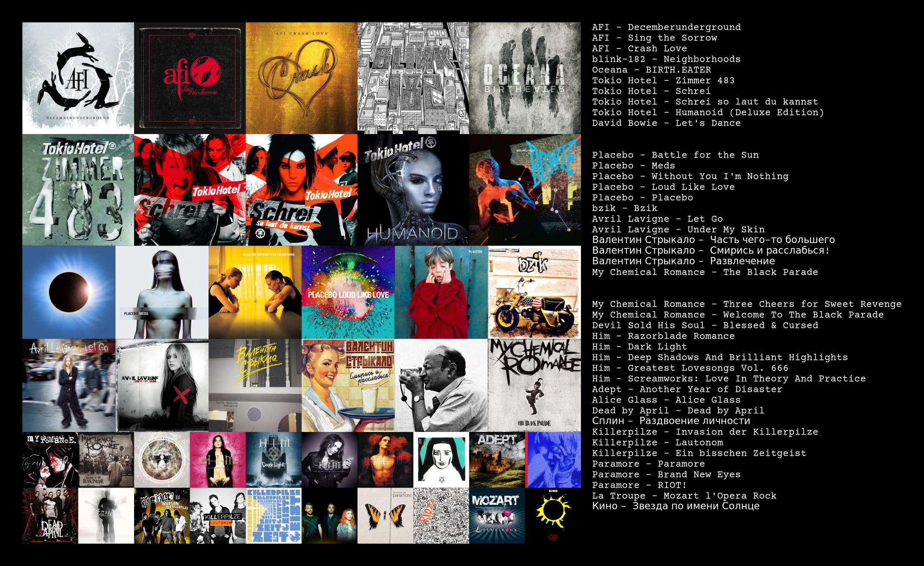Select the Кино yellow sun eclipse cover
This screenshot has width=924, height=566.
tap(553, 515)
